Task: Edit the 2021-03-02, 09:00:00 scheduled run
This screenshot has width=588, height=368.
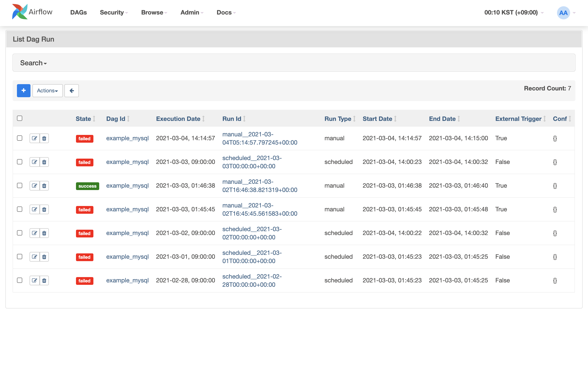Action: pyautogui.click(x=34, y=233)
